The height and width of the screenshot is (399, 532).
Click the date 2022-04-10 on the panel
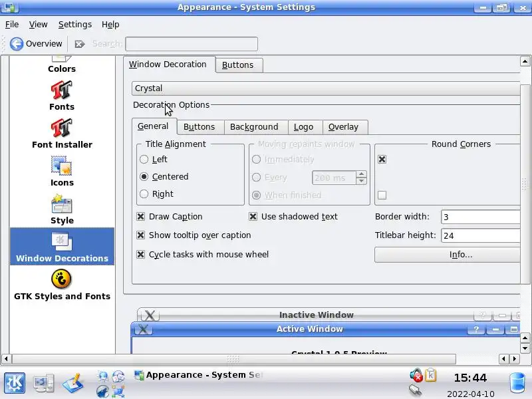pos(471,394)
